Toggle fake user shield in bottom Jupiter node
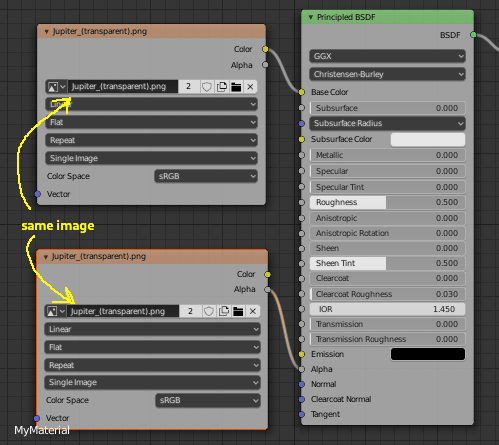Screen dimensions: 499x445 [x=209, y=311]
